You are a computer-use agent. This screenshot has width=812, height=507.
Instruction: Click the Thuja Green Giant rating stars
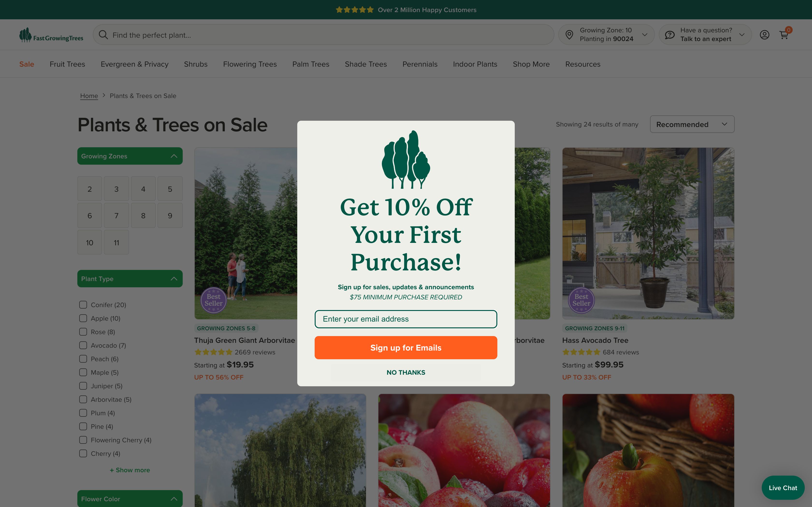click(x=213, y=352)
